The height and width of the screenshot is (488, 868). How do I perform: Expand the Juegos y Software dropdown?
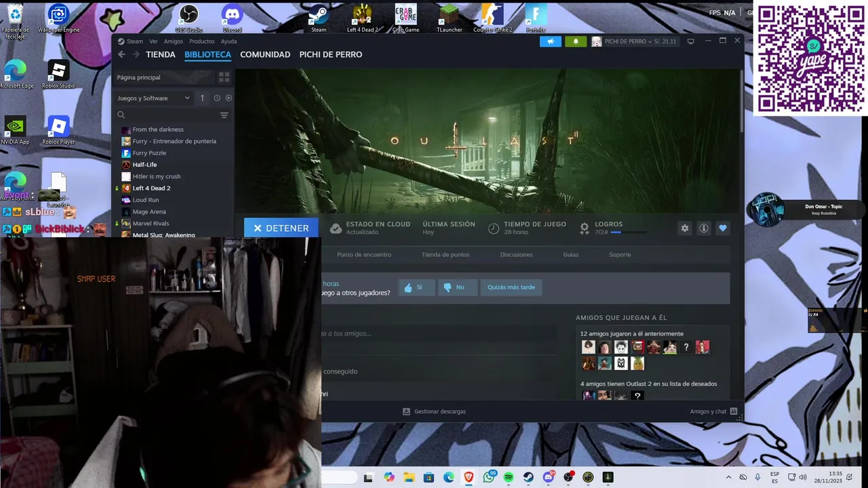coord(154,98)
